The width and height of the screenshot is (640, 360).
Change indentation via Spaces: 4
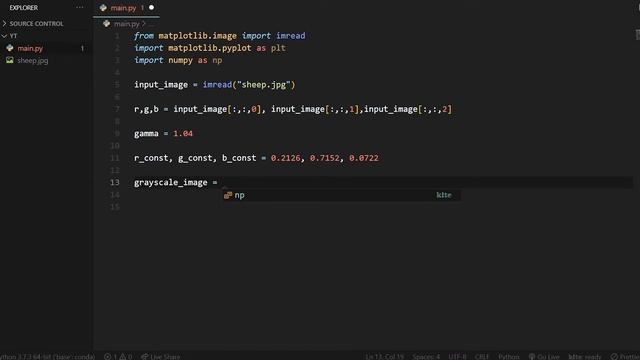(x=426, y=356)
